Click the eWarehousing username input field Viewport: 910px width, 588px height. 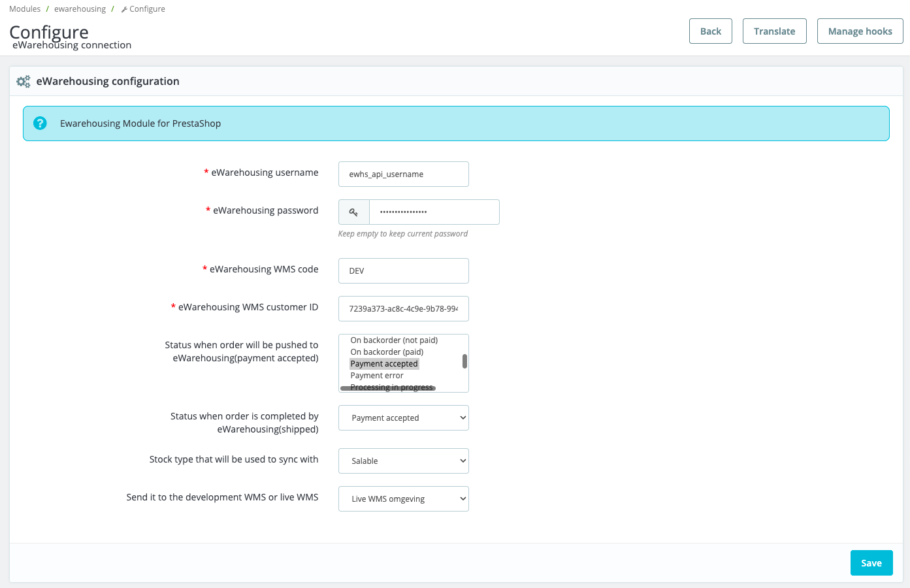click(403, 174)
